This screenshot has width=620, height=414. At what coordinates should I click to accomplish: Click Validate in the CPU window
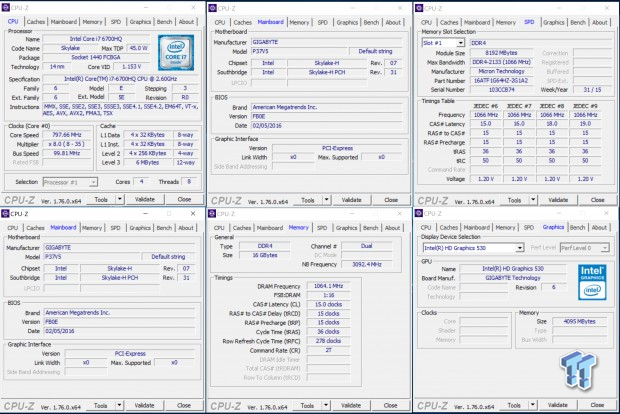point(145,199)
